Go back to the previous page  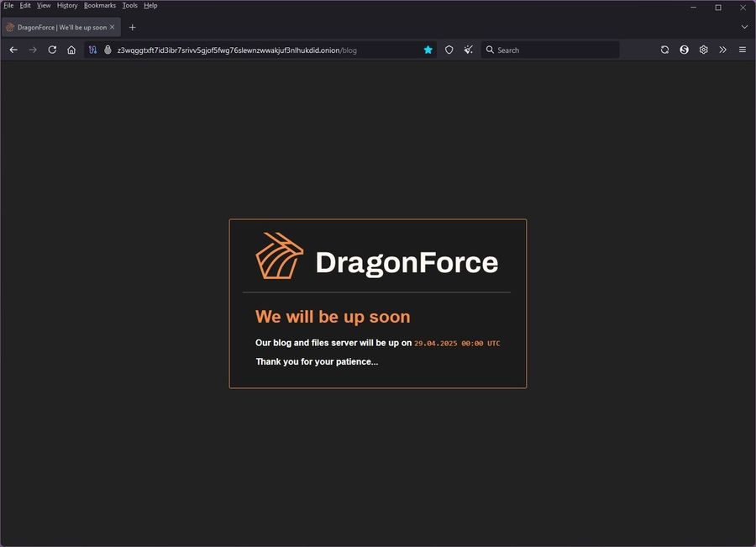[13, 50]
